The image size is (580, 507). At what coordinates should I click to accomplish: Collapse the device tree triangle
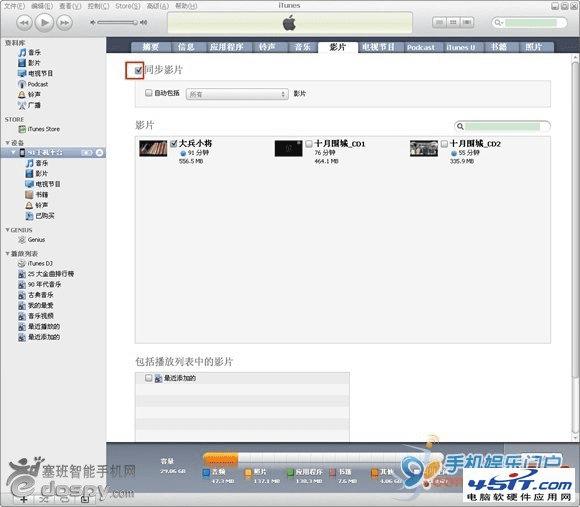click(x=14, y=152)
